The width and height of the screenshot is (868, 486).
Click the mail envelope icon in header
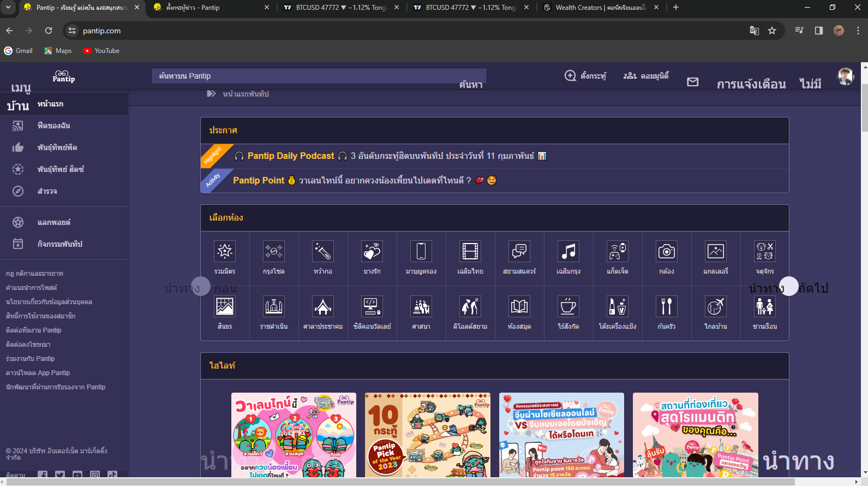click(692, 82)
